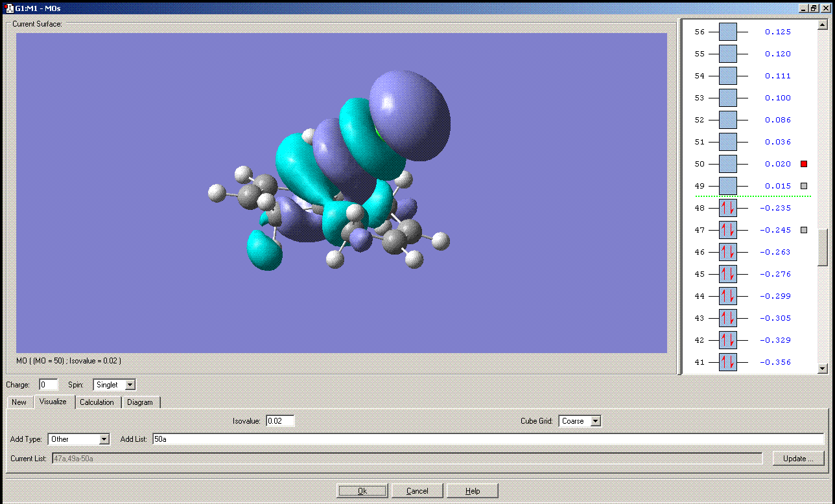Click the energy value -0.276 for orbital 45
835x504 pixels.
coord(776,274)
